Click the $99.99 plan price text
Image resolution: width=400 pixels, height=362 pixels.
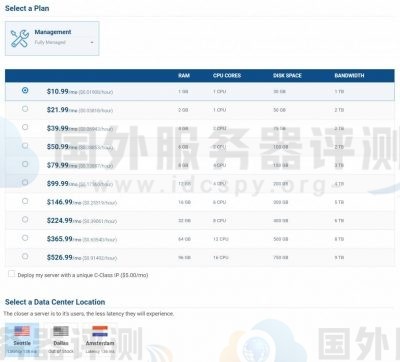[x=58, y=184]
